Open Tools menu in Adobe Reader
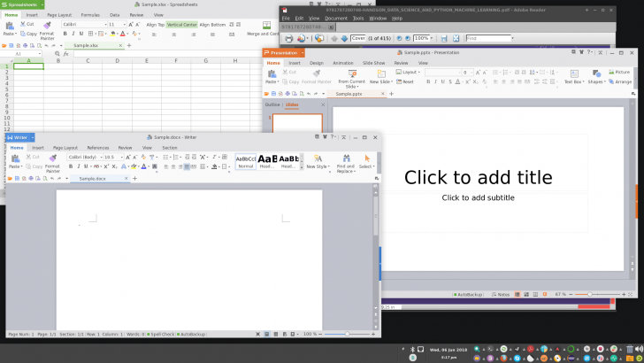The height and width of the screenshot is (363, 644). [x=358, y=18]
